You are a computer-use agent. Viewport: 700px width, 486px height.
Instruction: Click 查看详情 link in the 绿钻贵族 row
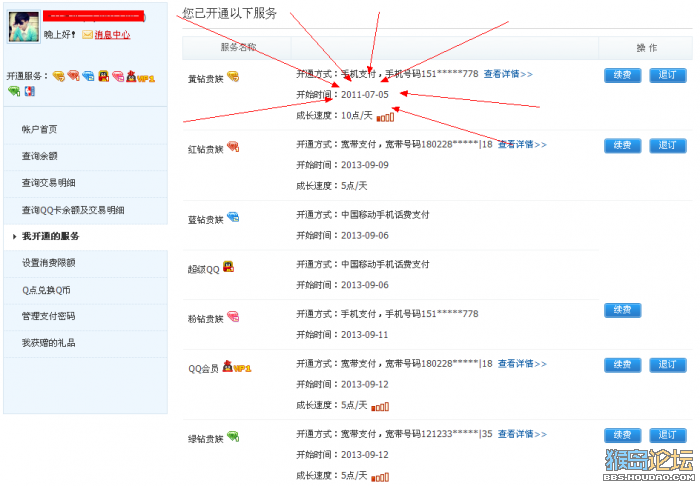(x=522, y=434)
